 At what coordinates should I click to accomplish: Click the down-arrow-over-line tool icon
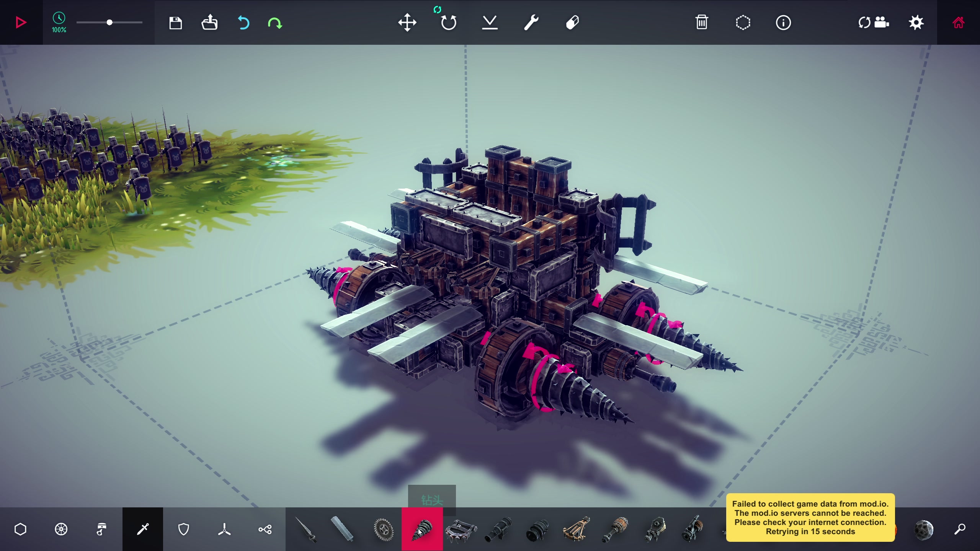click(490, 23)
